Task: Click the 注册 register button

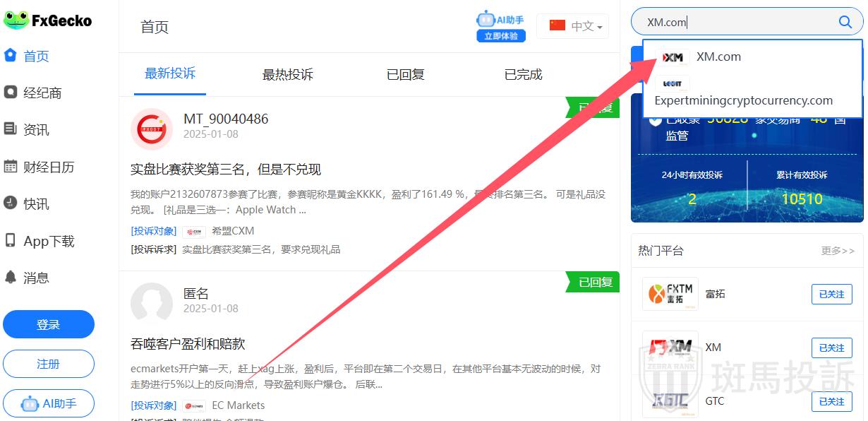Action: pos(49,364)
